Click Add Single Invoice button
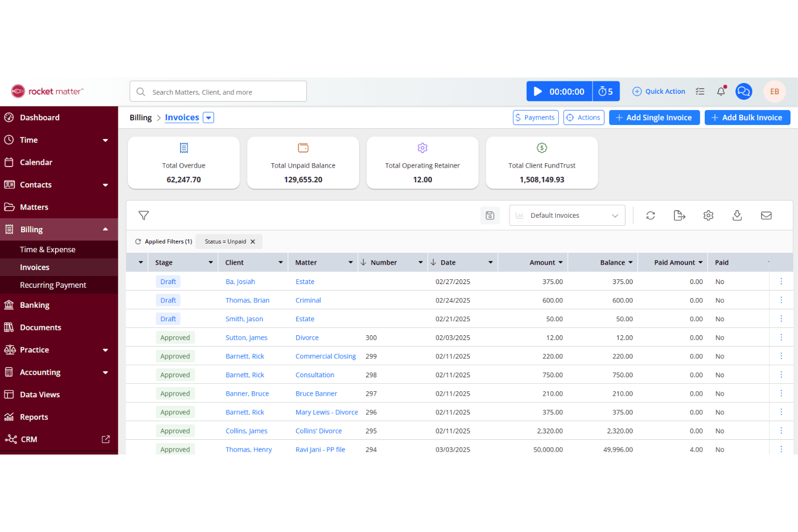This screenshot has height=532, width=798. (x=654, y=118)
